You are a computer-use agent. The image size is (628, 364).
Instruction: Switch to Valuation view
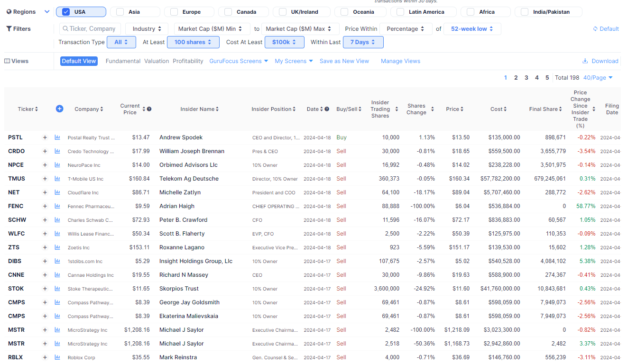pyautogui.click(x=157, y=61)
